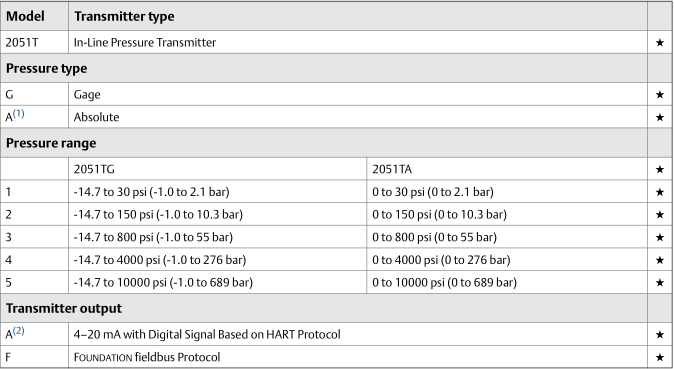Click the star icon in 2051T row
The width and height of the screenshot is (674, 369).
[x=660, y=43]
